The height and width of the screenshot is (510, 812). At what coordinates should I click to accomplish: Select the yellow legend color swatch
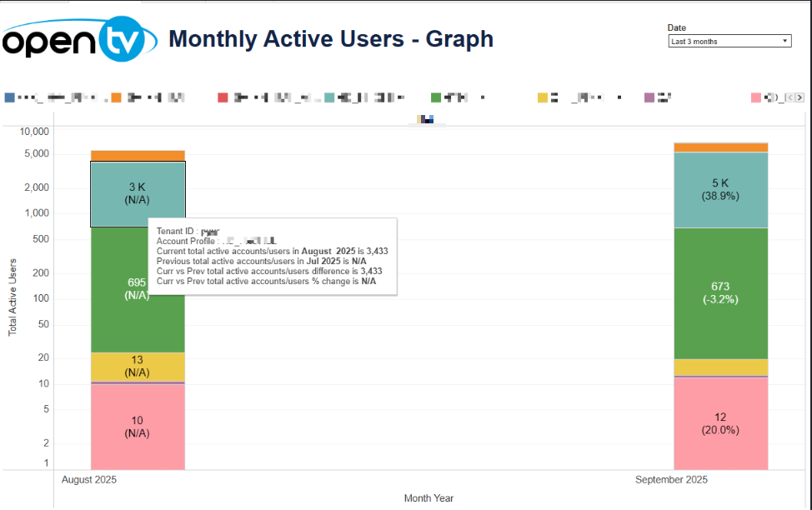[543, 97]
